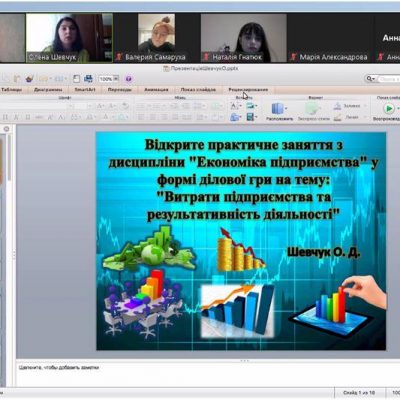Clear formatting with the eraser icon
Screen dimensions: 400x400
(125, 106)
